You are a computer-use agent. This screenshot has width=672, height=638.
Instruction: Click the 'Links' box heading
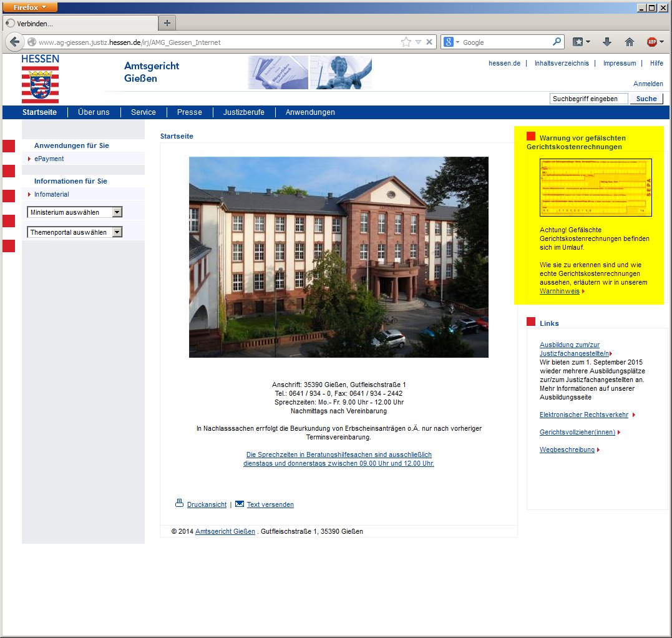click(549, 323)
